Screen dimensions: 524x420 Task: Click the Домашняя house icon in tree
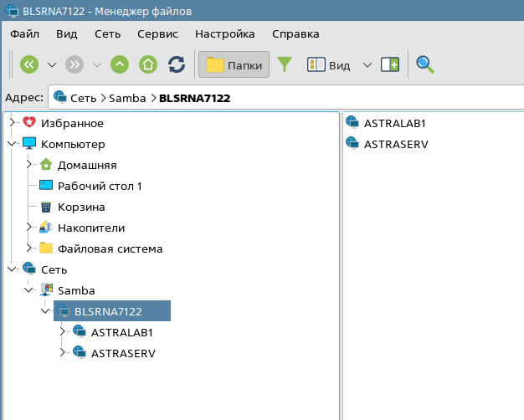tap(46, 164)
